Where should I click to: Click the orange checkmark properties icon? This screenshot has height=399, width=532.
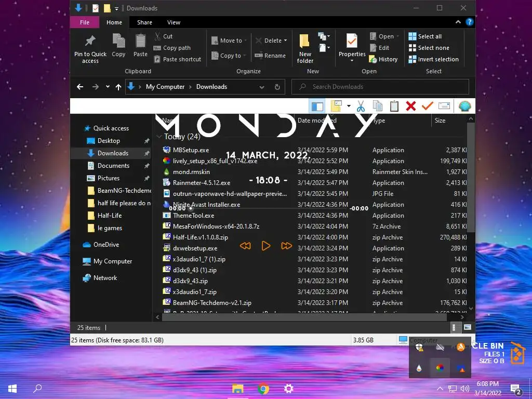coord(427,106)
